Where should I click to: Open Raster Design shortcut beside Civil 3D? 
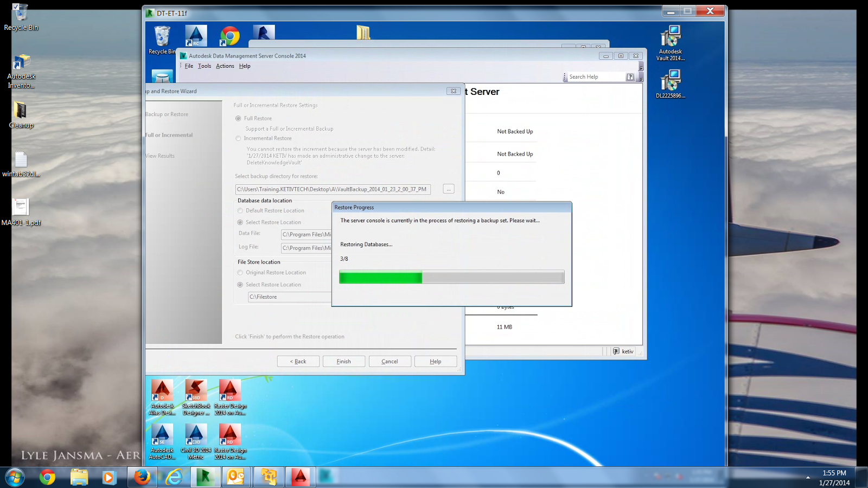coord(230,442)
